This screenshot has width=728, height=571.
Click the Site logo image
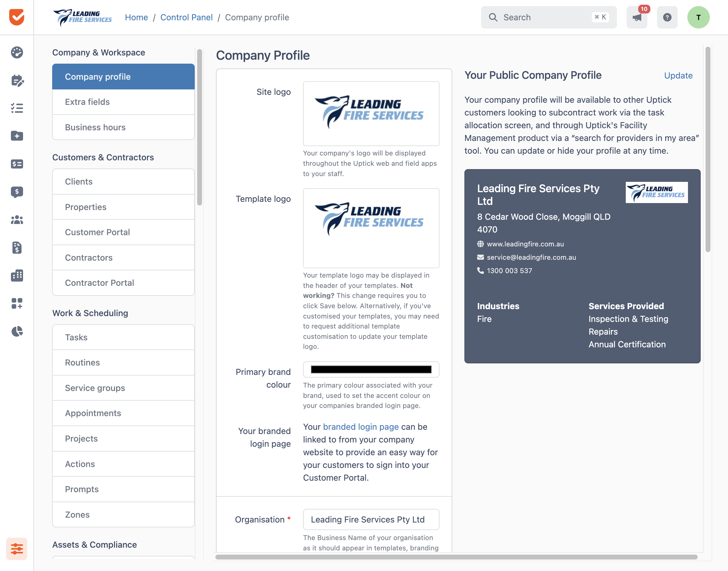pyautogui.click(x=371, y=113)
